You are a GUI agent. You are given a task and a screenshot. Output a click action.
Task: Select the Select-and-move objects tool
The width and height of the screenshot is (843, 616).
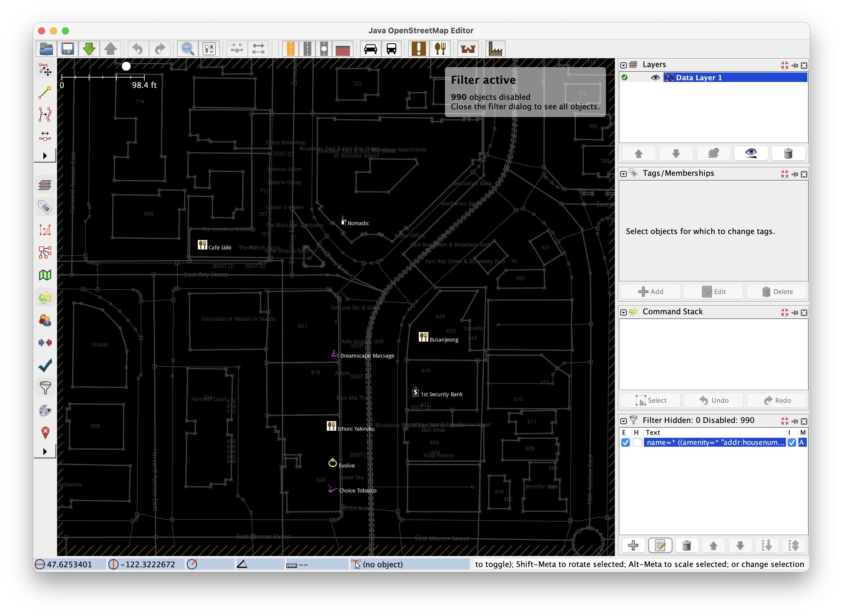pos(45,70)
